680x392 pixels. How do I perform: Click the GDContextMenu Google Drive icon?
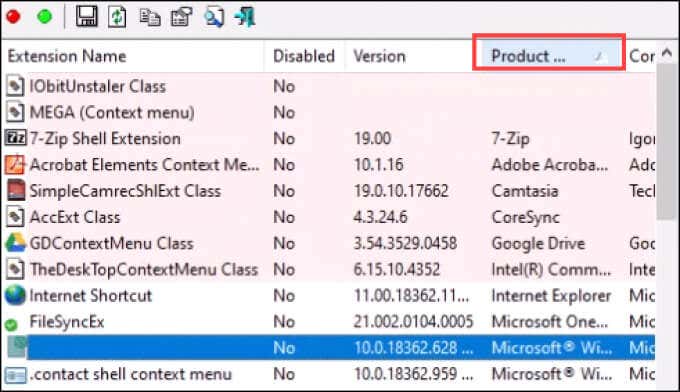click(x=15, y=243)
